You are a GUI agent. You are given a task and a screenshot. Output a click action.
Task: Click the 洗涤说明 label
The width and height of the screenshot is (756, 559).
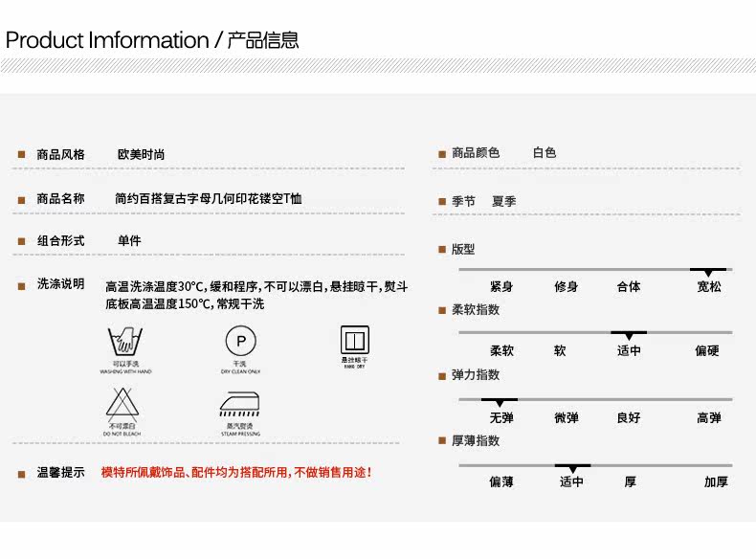coord(60,284)
